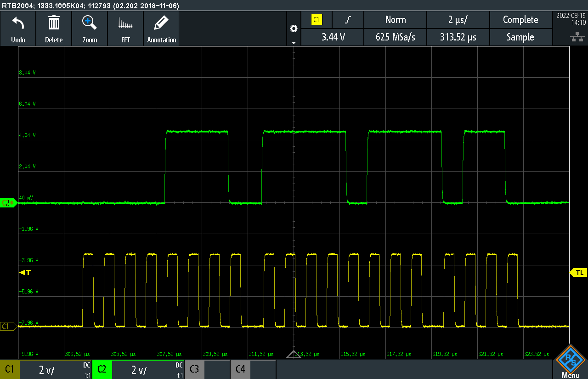Open the Sample acquisition mode setting
588x379 pixels.
pos(520,37)
